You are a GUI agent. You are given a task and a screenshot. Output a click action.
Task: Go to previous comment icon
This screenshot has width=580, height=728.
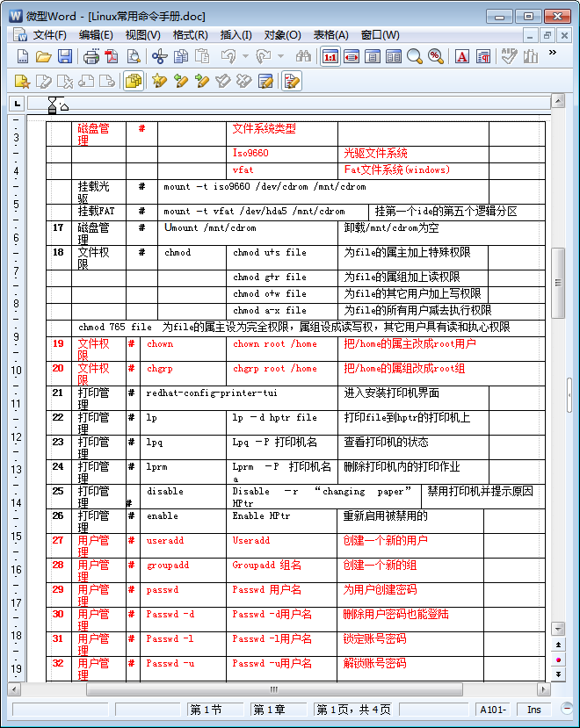86,82
